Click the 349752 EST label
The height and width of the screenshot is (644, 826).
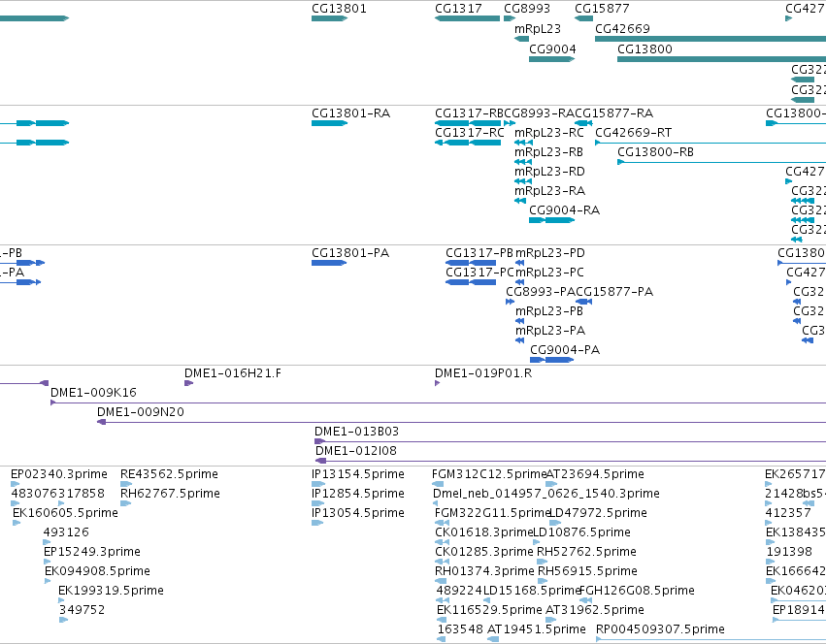pos(82,610)
